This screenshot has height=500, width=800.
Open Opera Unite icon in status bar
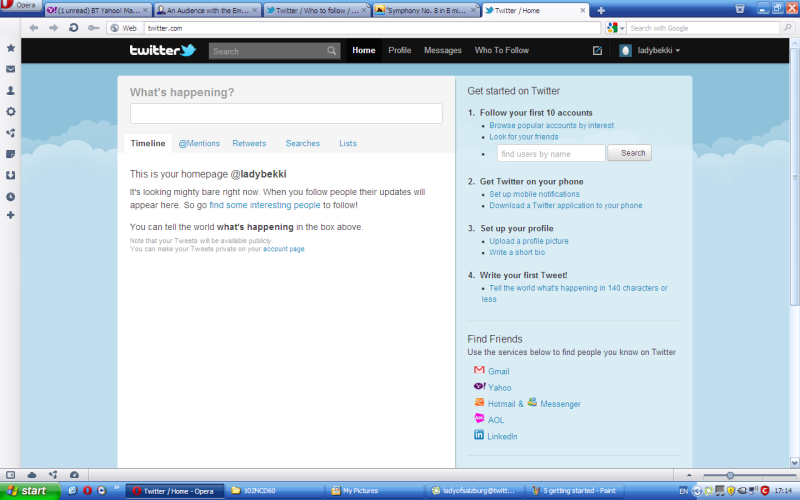click(x=53, y=474)
